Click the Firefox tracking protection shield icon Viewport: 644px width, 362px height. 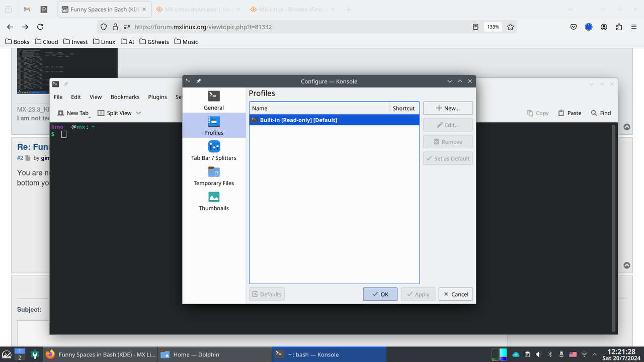point(104,27)
